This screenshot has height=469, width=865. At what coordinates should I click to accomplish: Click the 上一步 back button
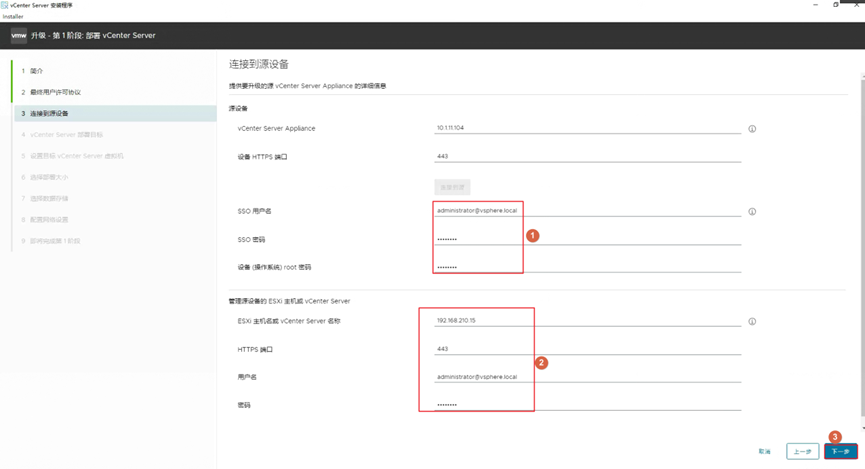pyautogui.click(x=803, y=451)
